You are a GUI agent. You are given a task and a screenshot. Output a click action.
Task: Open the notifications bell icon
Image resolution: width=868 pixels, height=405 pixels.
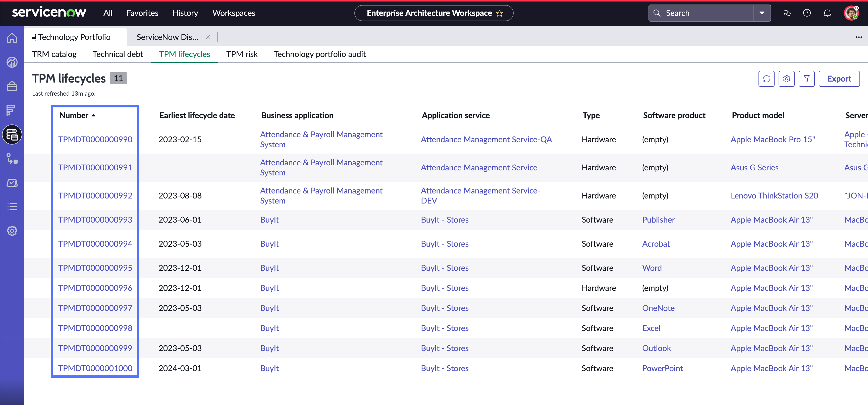(x=827, y=13)
